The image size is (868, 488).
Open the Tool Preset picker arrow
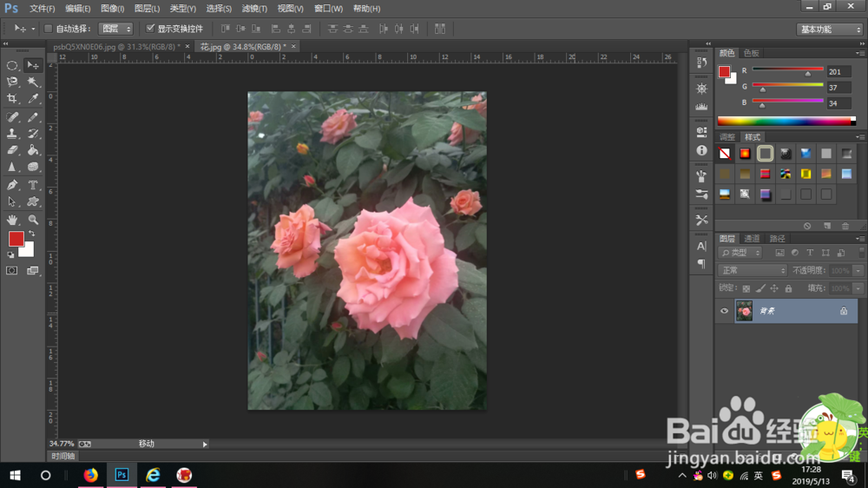33,29
